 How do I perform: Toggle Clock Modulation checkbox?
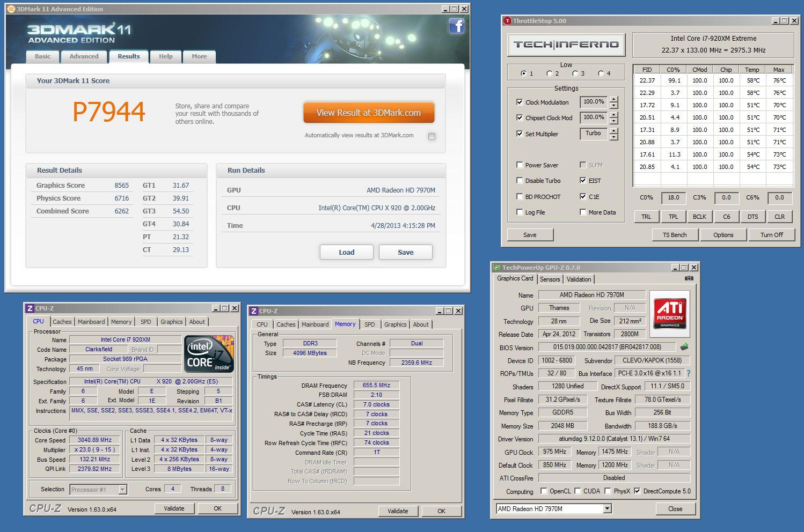[x=520, y=102]
